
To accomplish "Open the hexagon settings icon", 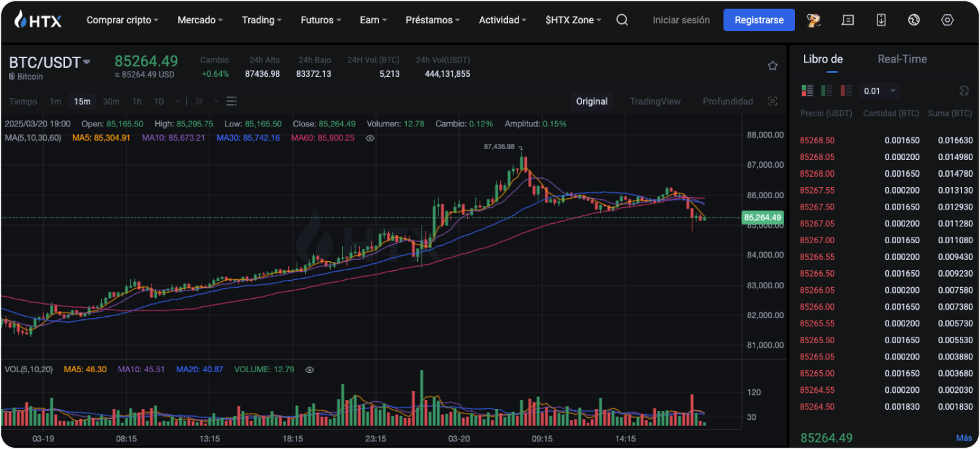I will [x=947, y=20].
